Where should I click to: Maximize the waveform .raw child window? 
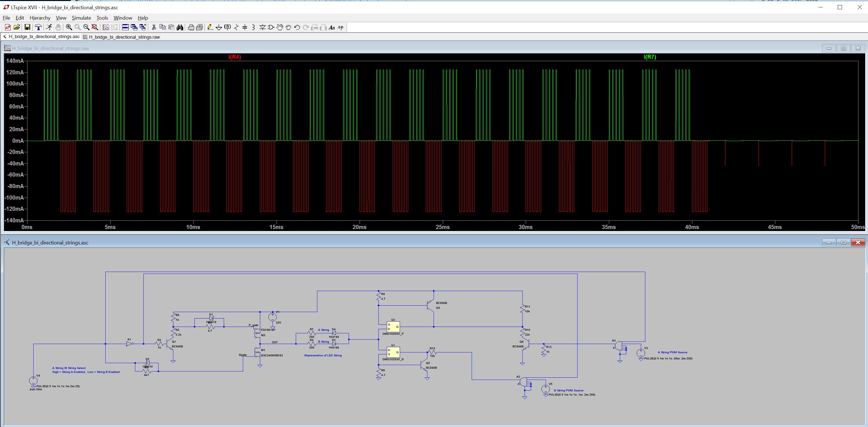pyautogui.click(x=843, y=48)
